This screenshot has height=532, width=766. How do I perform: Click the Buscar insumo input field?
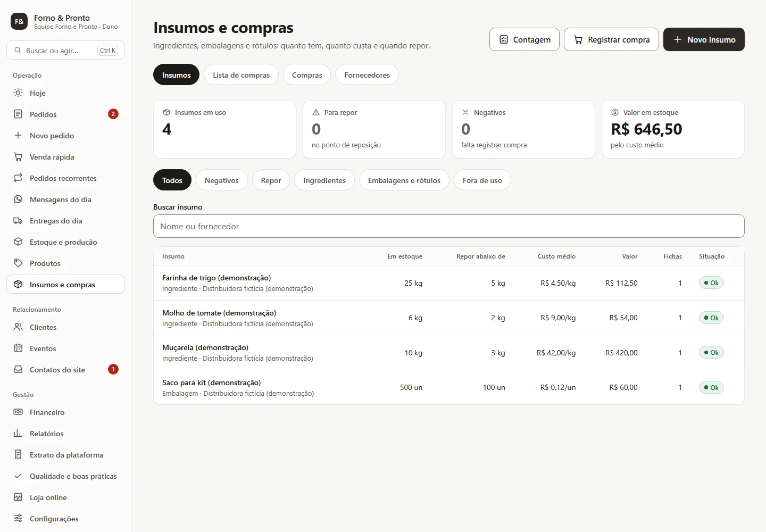[x=449, y=226]
